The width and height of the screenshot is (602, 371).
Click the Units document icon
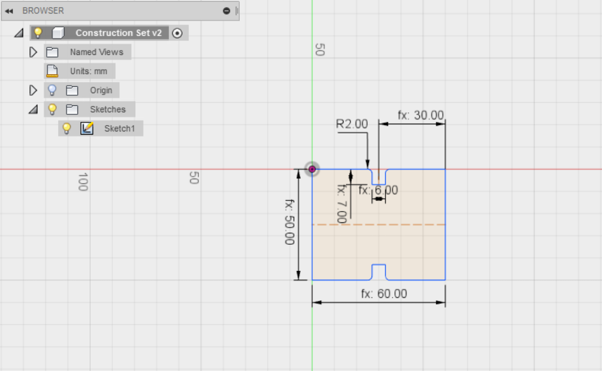[52, 71]
